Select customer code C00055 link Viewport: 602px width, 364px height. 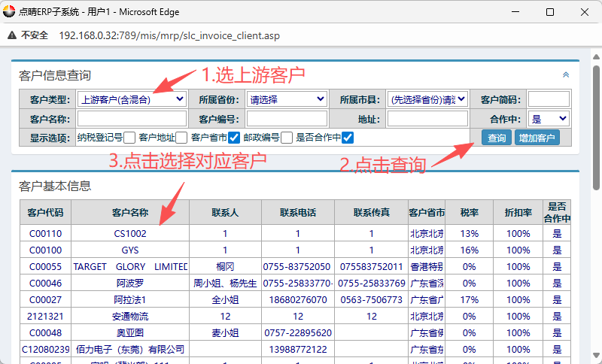45,267
